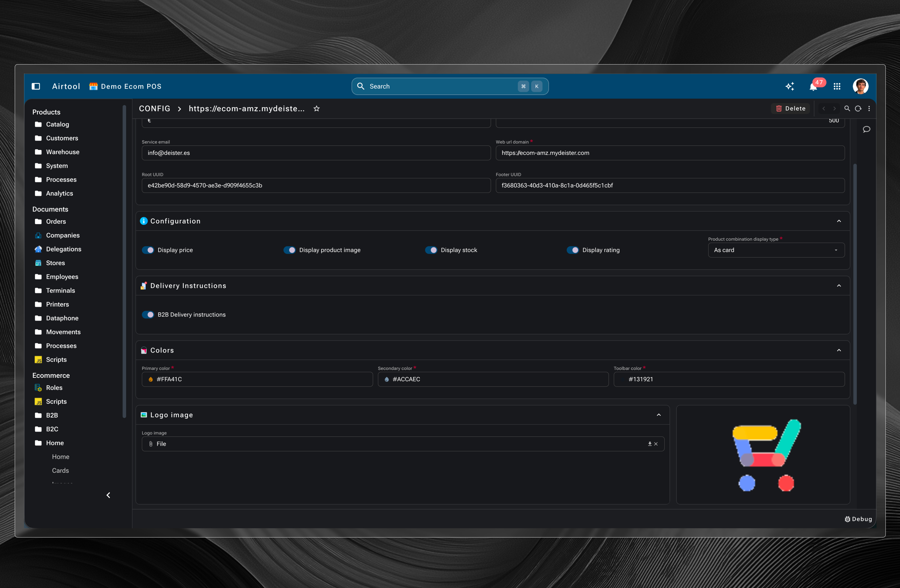Star this config as favorite

point(316,109)
